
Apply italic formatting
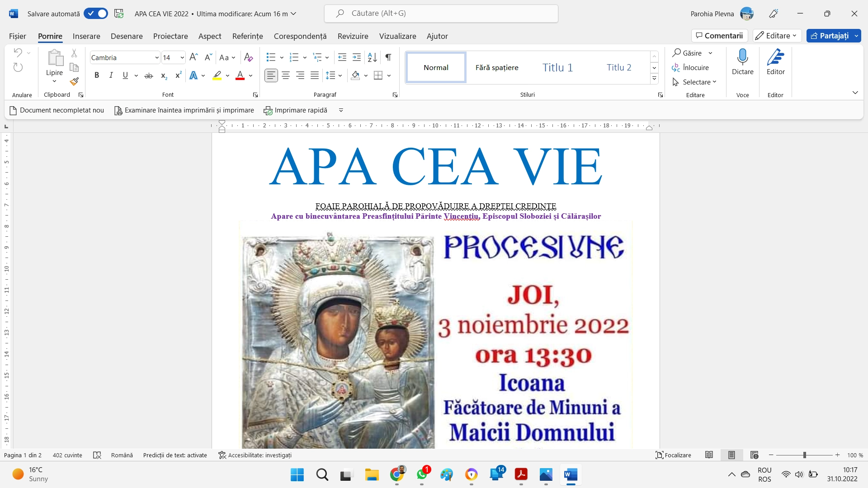coord(111,75)
